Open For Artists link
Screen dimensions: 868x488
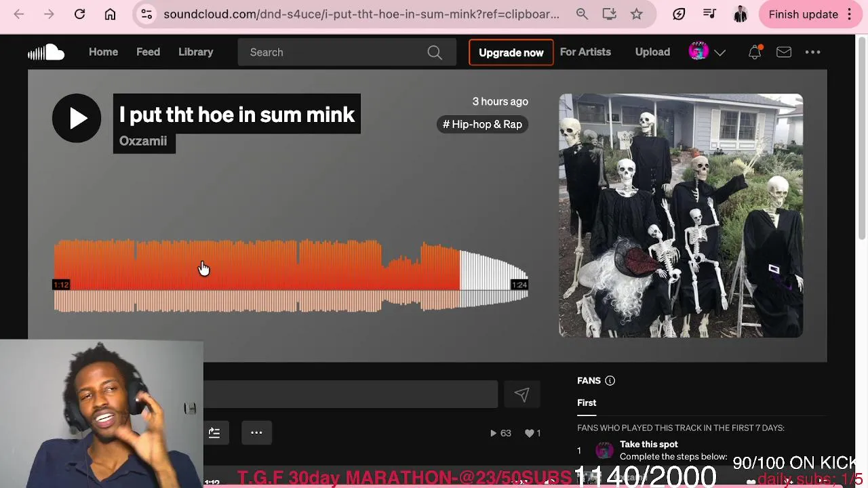point(585,52)
